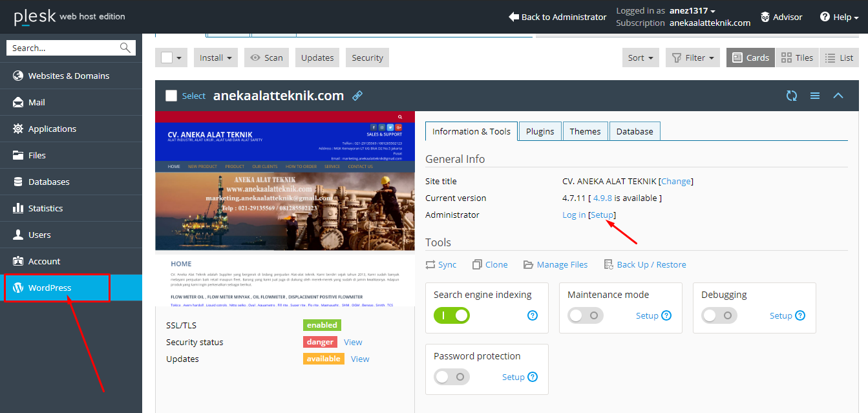Open the Install dropdown
868x413 pixels.
216,58
